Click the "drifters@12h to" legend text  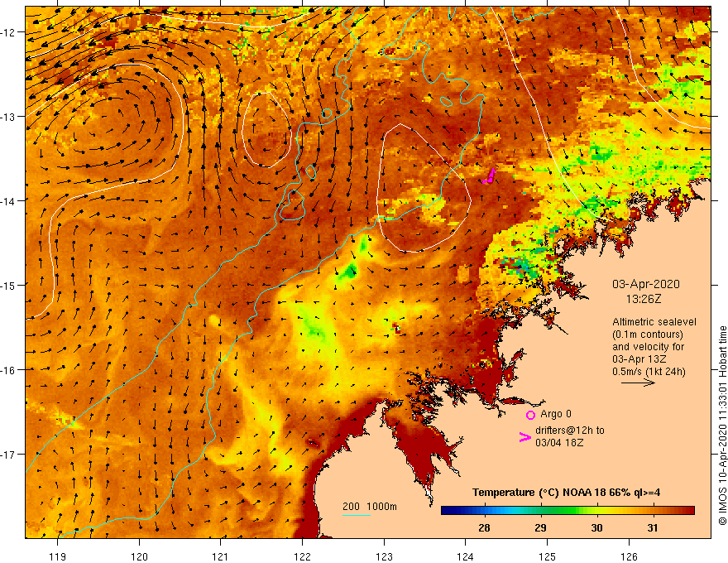pos(570,431)
